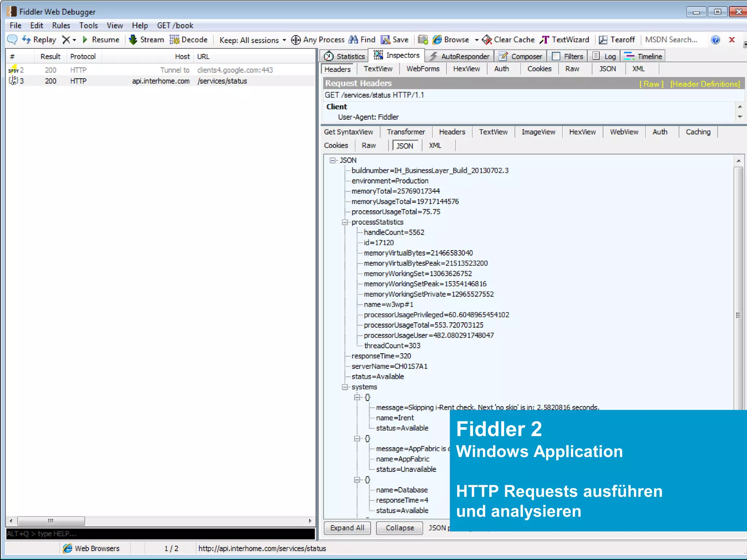Image resolution: width=747 pixels, height=560 pixels.
Task: Collapse the AppFabric system object node
Action: tap(357, 438)
